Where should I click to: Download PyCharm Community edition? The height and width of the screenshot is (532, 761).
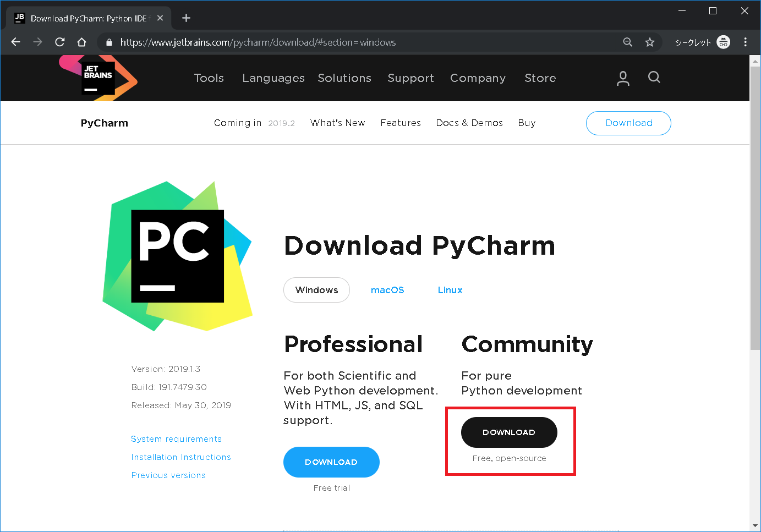pyautogui.click(x=509, y=432)
